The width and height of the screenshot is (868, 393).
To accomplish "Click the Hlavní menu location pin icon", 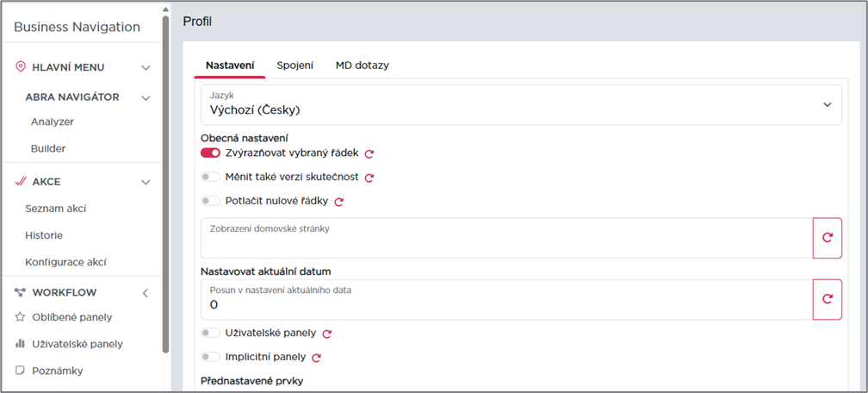I will (21, 67).
